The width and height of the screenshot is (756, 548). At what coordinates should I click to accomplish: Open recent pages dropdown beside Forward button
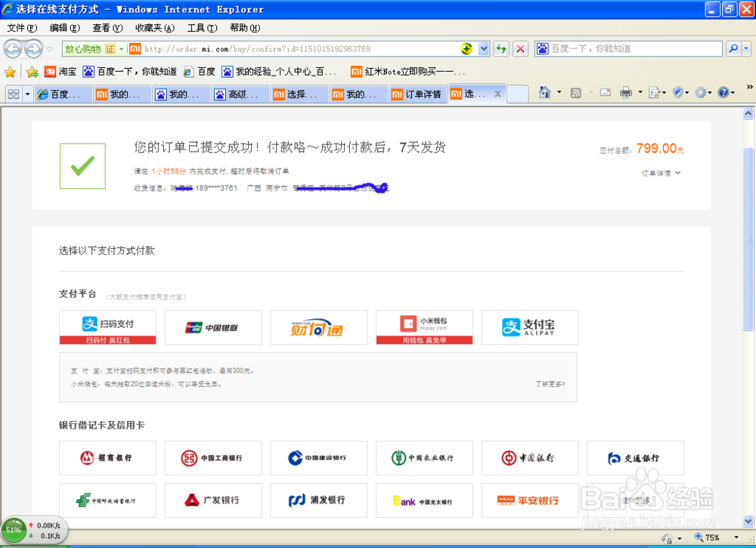[50, 48]
